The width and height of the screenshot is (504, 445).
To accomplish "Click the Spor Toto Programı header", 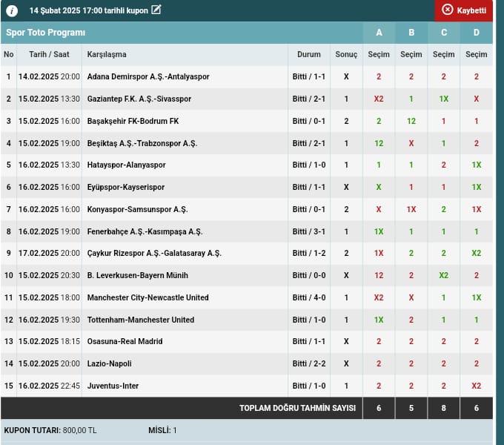I will [x=46, y=33].
